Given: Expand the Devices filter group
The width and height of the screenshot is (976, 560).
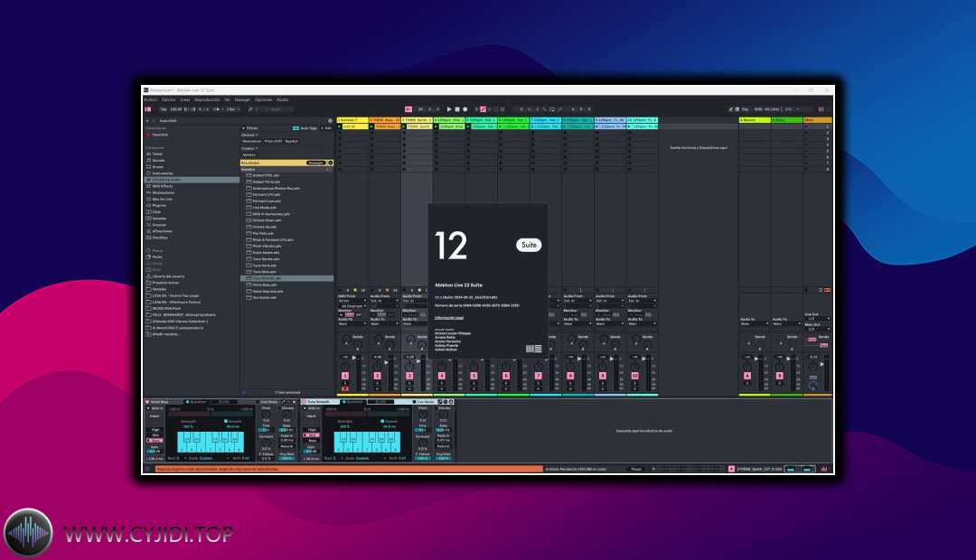Looking at the screenshot, I should (249, 135).
